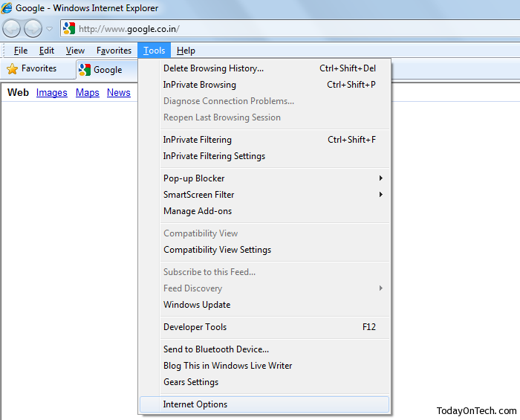Click Diagnose Connection Problems entry
The image size is (520, 420).
[x=264, y=101]
